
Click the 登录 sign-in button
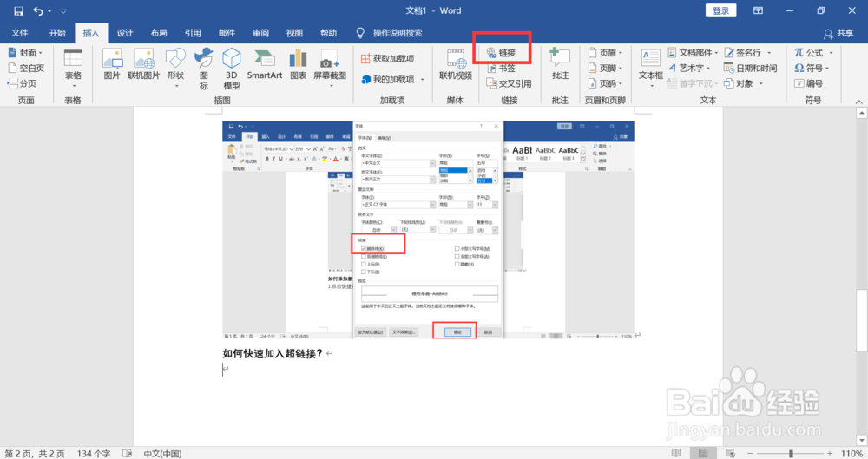click(x=720, y=10)
